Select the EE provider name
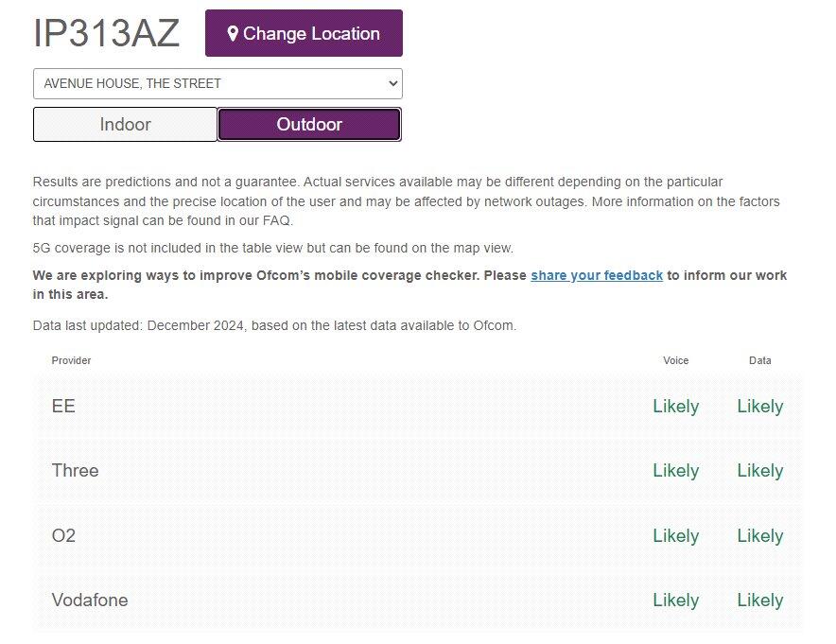The width and height of the screenshot is (836, 644). tap(63, 407)
